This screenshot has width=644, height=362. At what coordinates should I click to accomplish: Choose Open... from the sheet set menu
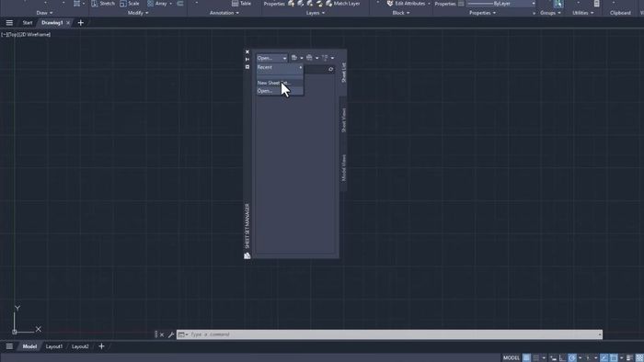[280, 91]
